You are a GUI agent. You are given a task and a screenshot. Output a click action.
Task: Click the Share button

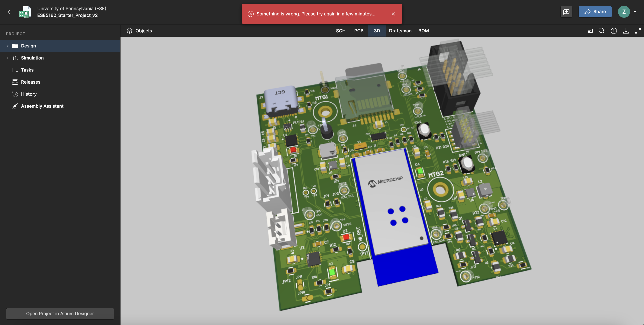pos(595,12)
